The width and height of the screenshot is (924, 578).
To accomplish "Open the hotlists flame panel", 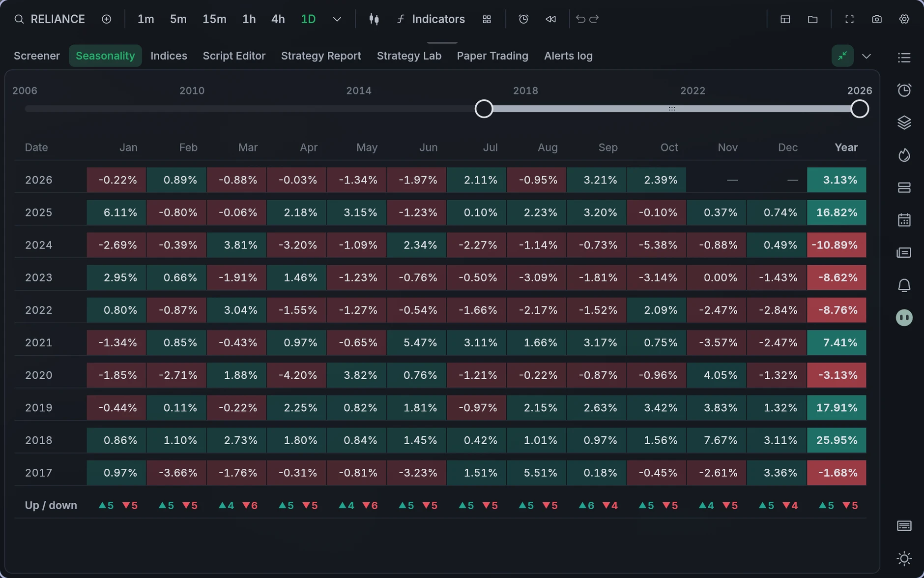I will (x=904, y=155).
